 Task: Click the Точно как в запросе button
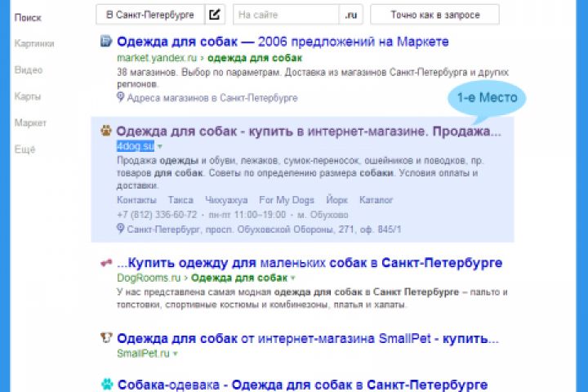(435, 15)
